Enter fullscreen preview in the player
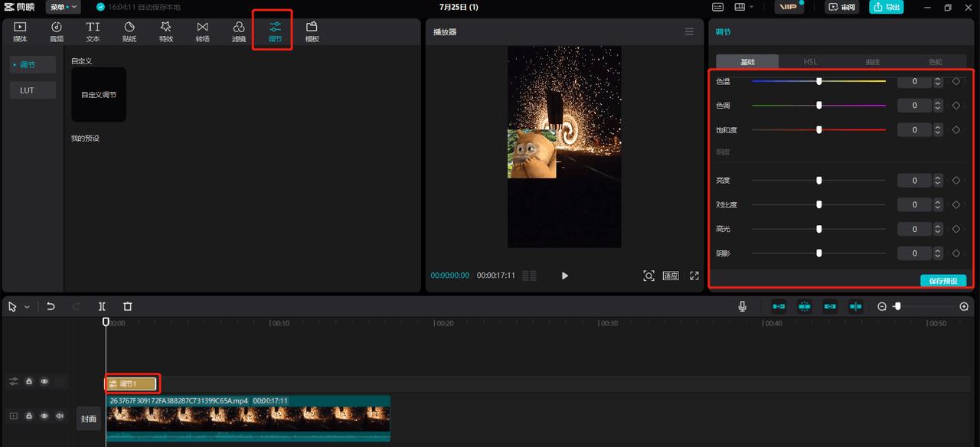 point(694,276)
